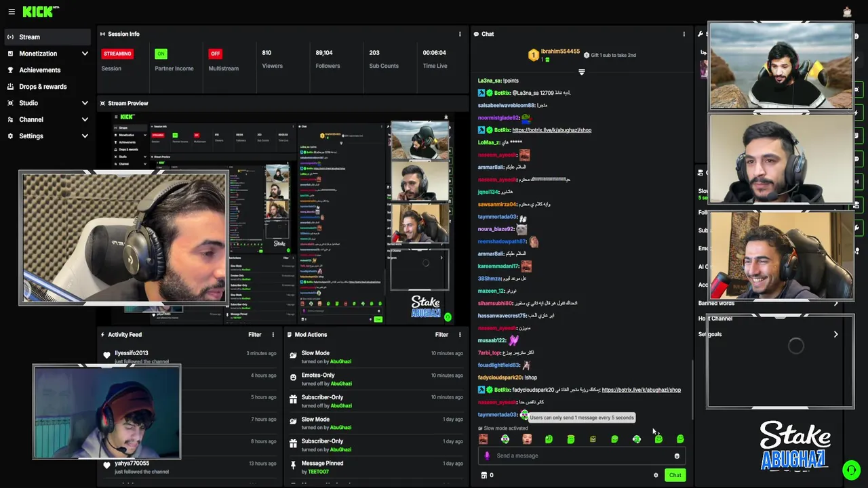Click '13 hours ago' timestamp for yahya770055
Image resolution: width=868 pixels, height=488 pixels.
point(262,464)
